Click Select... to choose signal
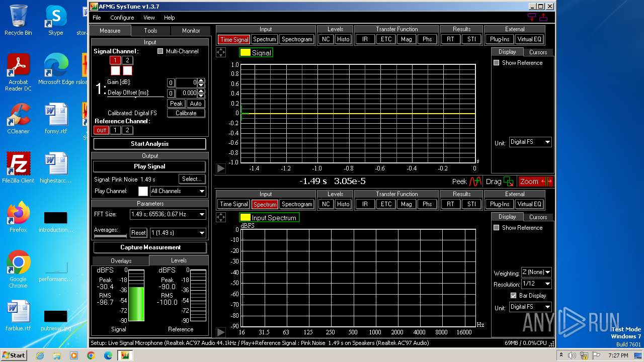The height and width of the screenshot is (362, 644). point(192,179)
